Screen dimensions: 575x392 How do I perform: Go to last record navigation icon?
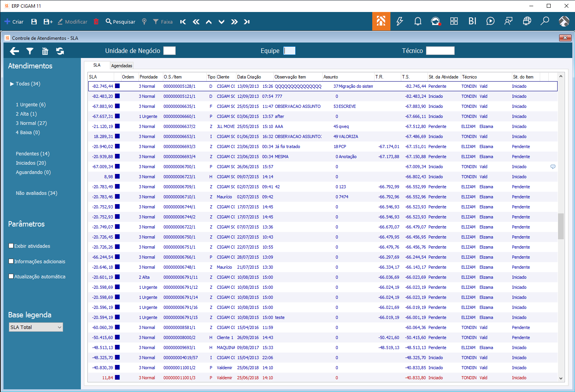point(246,22)
